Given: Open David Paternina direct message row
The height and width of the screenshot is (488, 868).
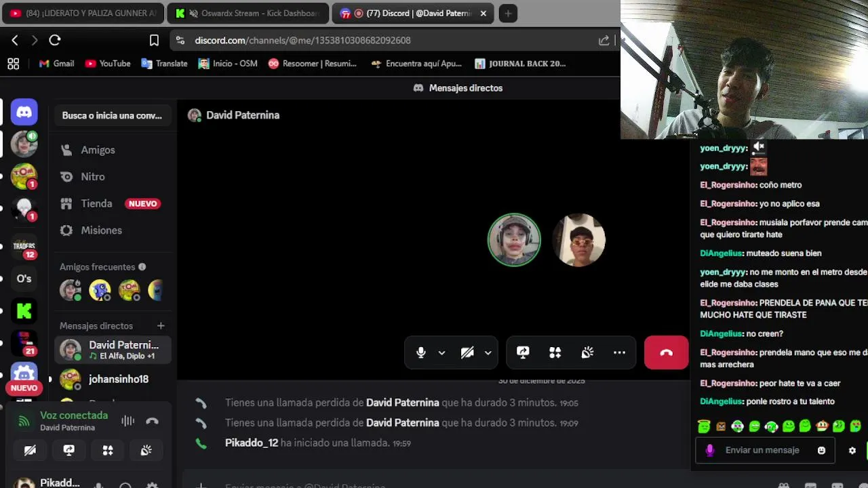Looking at the screenshot, I should point(112,350).
